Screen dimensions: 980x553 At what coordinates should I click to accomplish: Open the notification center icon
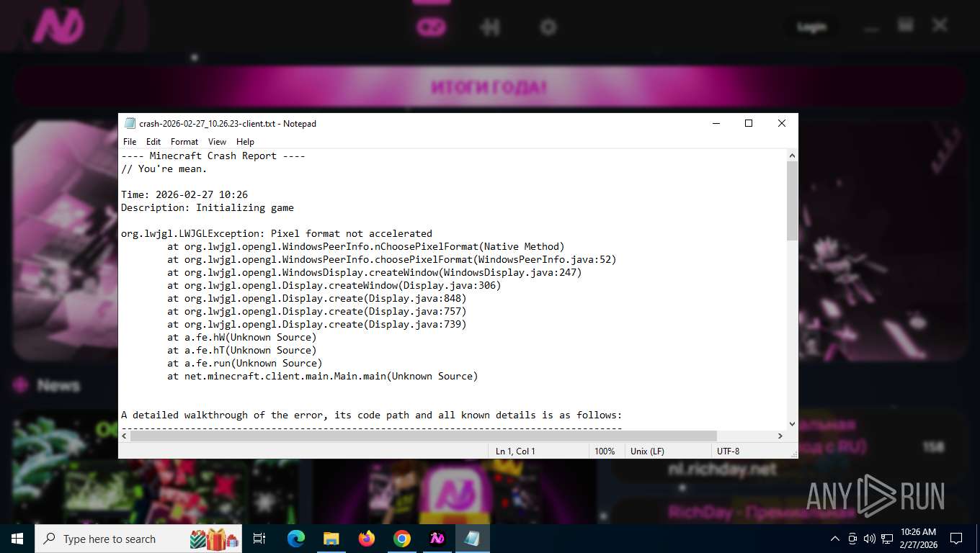(956, 539)
